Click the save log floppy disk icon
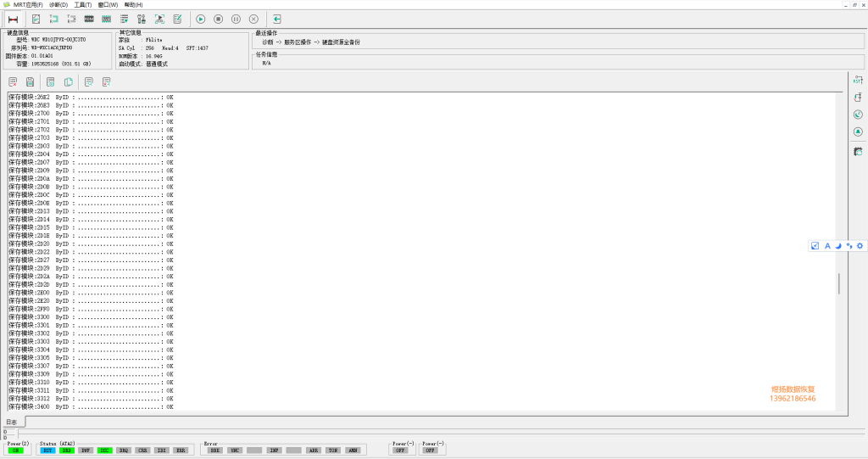This screenshot has width=868, height=459. (x=30, y=82)
